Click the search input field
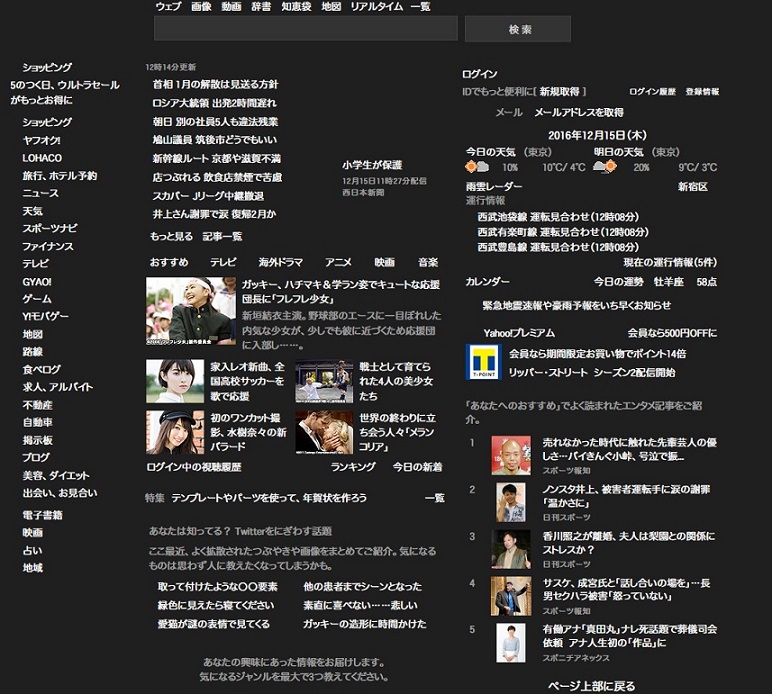This screenshot has width=772, height=694. [306, 29]
